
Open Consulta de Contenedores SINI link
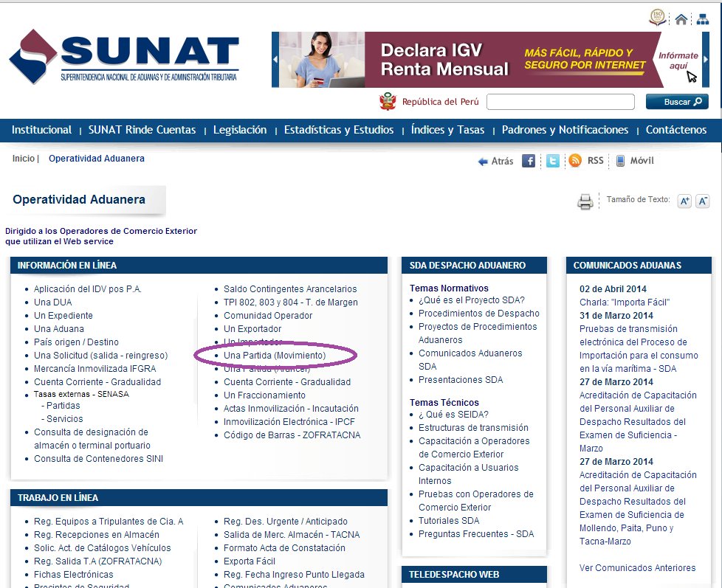click(x=98, y=459)
